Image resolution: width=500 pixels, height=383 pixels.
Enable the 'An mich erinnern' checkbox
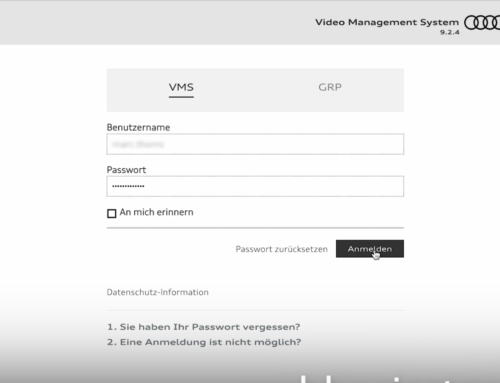point(112,213)
